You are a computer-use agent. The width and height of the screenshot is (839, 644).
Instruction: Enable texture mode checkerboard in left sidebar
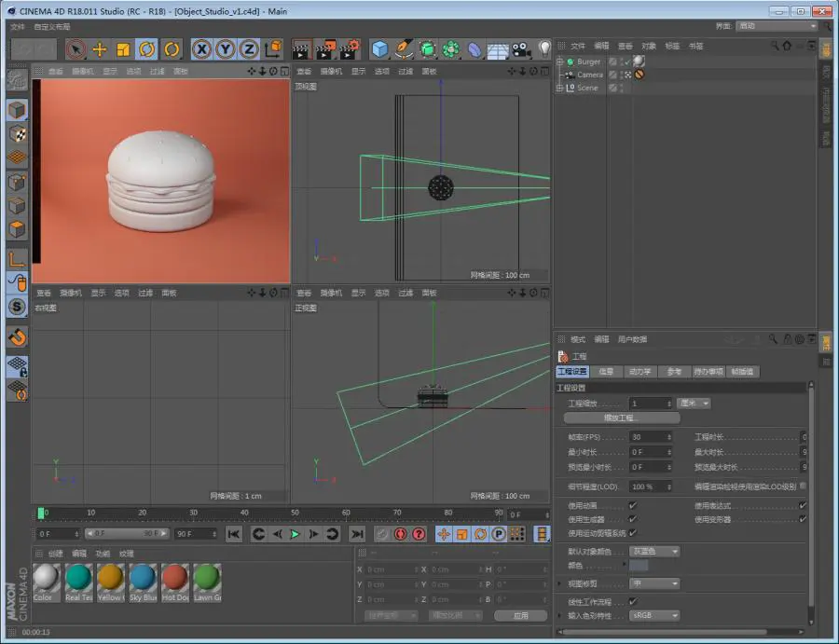(x=17, y=134)
